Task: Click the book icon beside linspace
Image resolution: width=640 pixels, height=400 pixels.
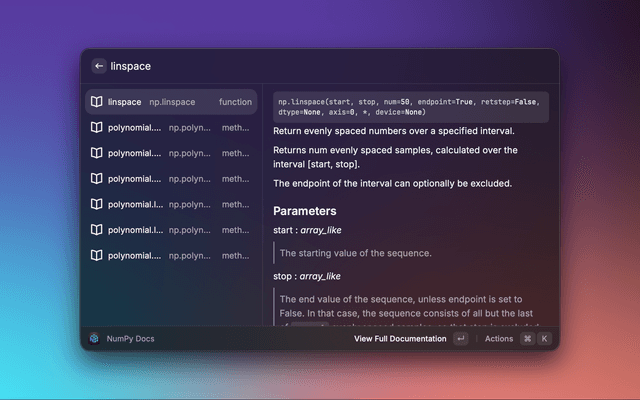Action: coord(97,102)
